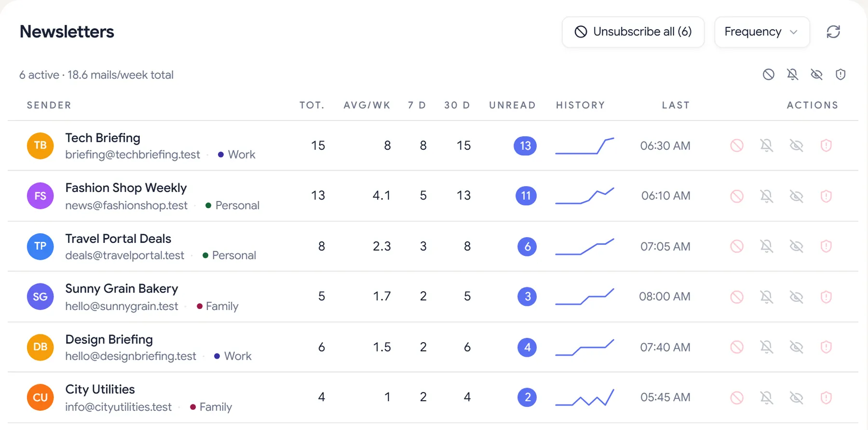868x430 pixels.
Task: Click unread badge 13 for Tech Briefing
Action: (x=525, y=146)
